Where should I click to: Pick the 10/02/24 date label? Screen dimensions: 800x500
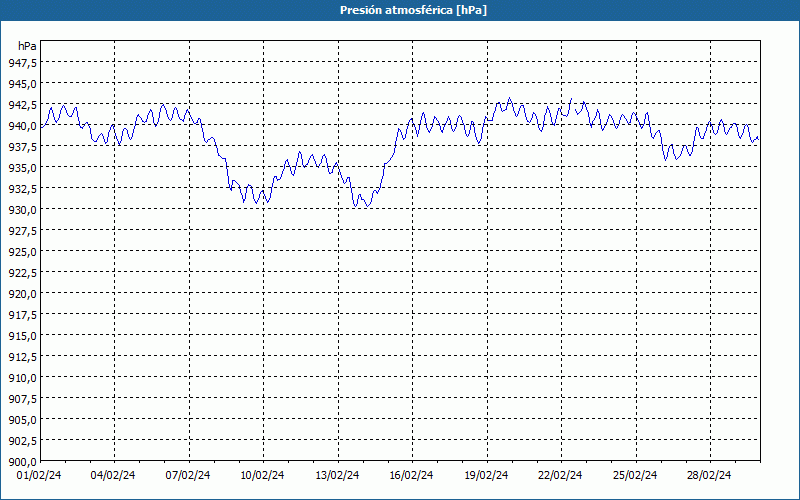[x=261, y=475]
